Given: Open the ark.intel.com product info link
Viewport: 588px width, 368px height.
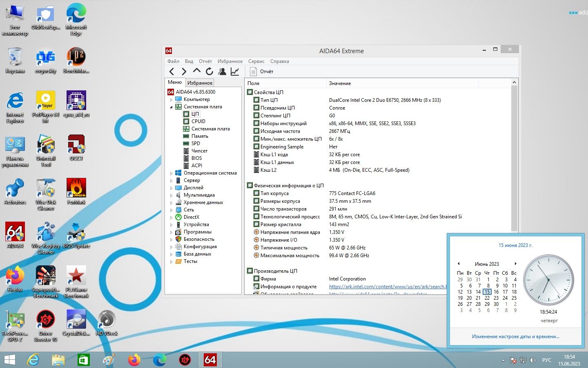Looking at the screenshot, I should (x=388, y=287).
